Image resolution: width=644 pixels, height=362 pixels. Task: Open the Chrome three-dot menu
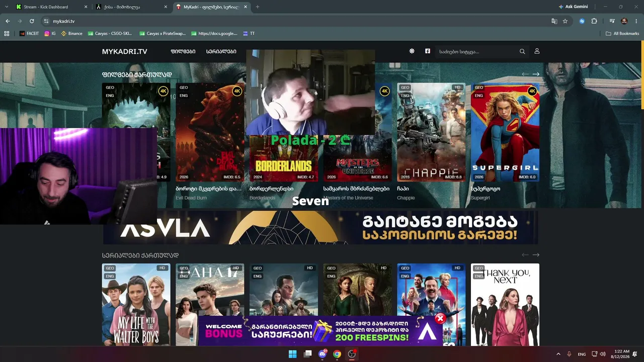635,21
